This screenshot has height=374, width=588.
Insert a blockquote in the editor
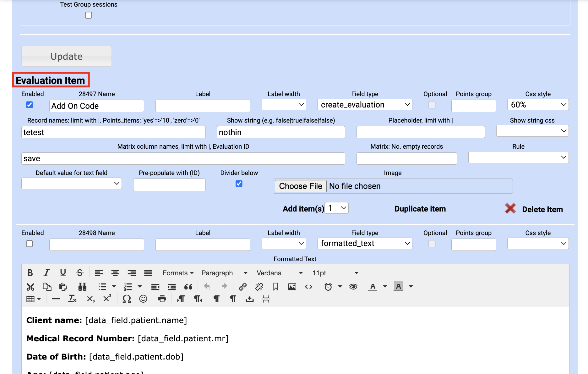coord(188,286)
